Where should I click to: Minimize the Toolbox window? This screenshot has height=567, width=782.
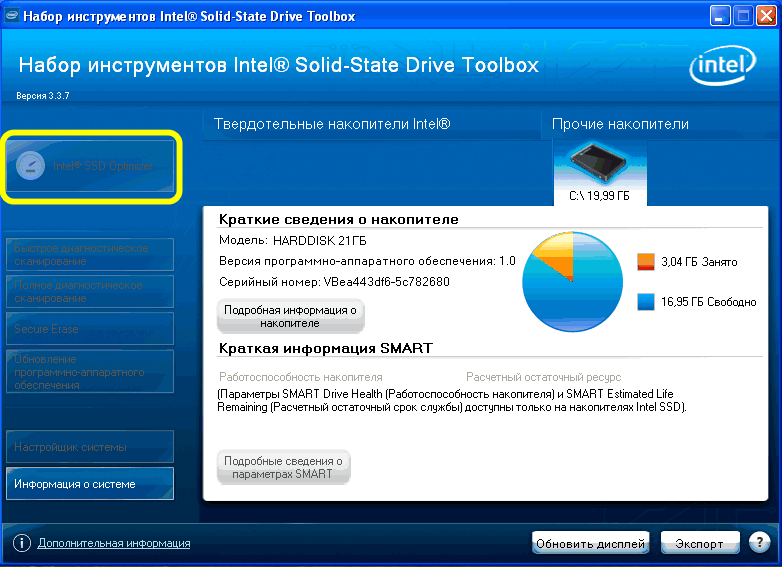720,16
